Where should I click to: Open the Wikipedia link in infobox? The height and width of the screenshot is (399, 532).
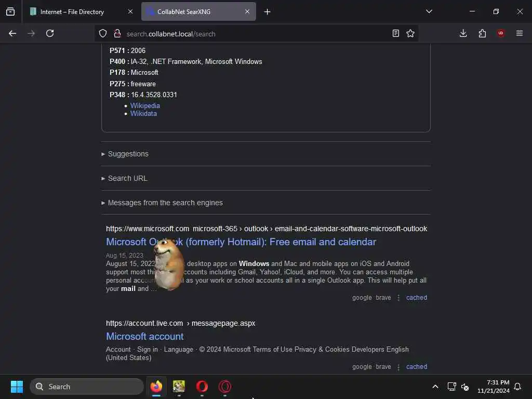pyautogui.click(x=145, y=105)
